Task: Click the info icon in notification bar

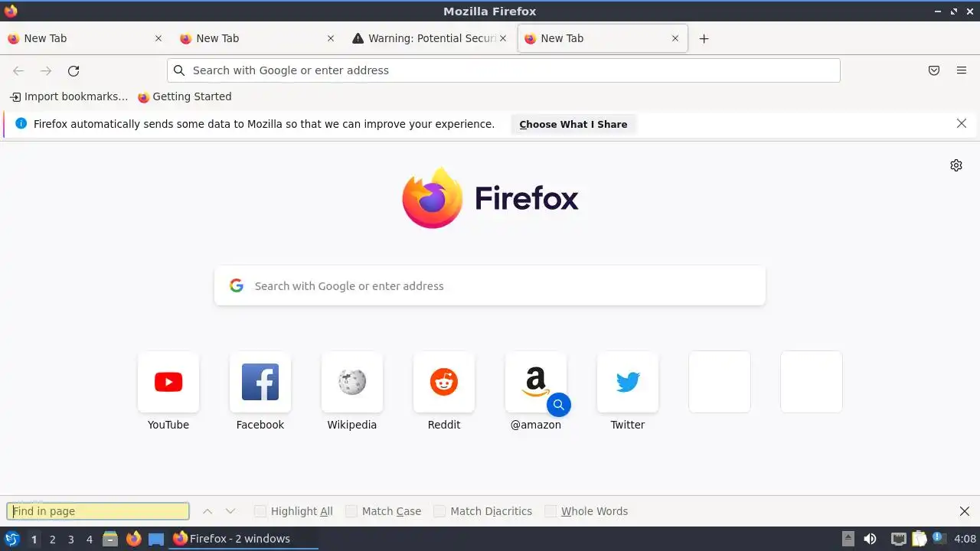Action: point(21,123)
